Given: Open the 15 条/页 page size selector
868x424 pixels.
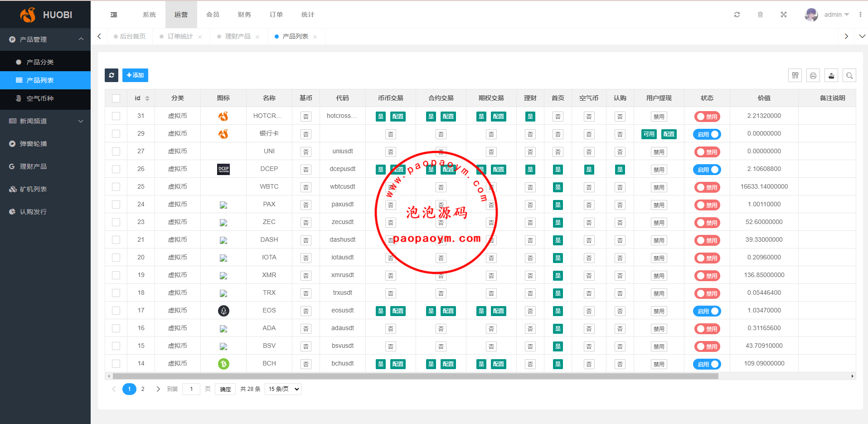Looking at the screenshot, I should [283, 389].
